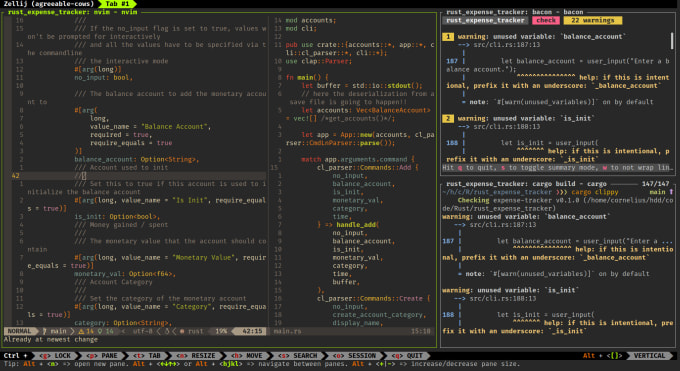Click the NORMAL mode indicator in nvim statusline
Viewport: 680px width, 371px height.
click(x=20, y=331)
